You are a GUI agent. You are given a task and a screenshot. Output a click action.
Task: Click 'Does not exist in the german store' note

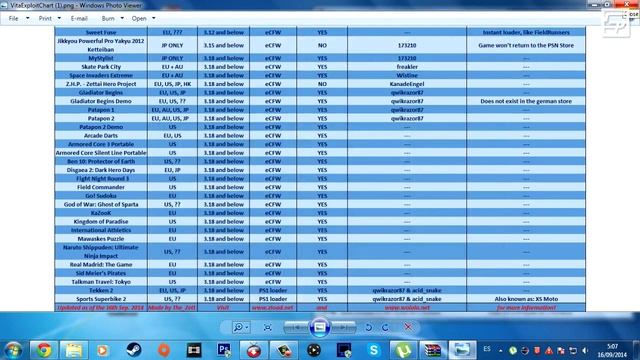point(526,101)
